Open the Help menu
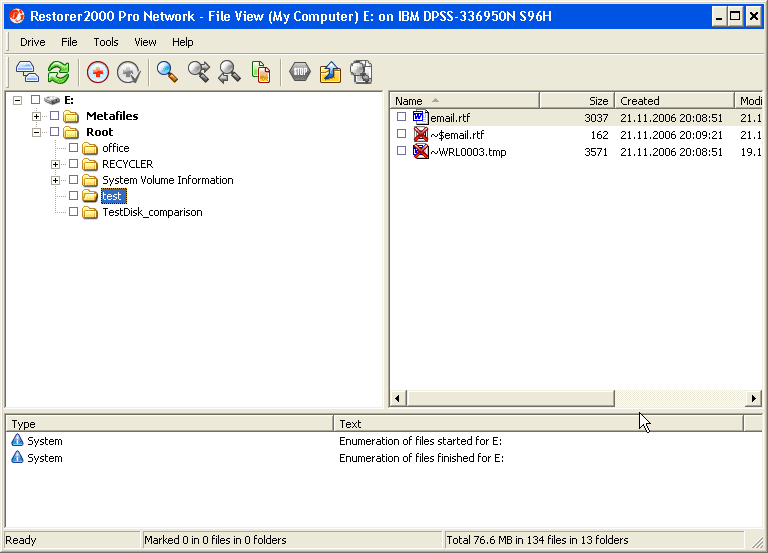 point(183,42)
